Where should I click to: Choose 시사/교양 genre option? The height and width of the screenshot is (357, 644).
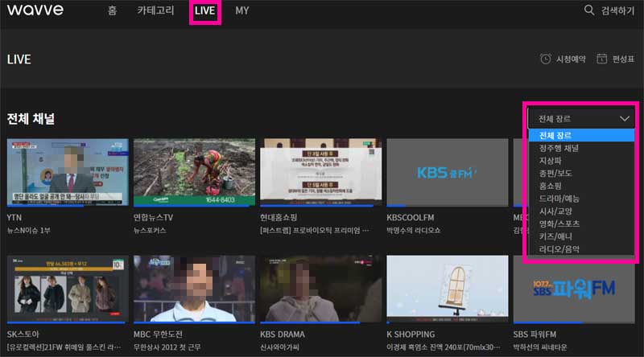(x=555, y=211)
